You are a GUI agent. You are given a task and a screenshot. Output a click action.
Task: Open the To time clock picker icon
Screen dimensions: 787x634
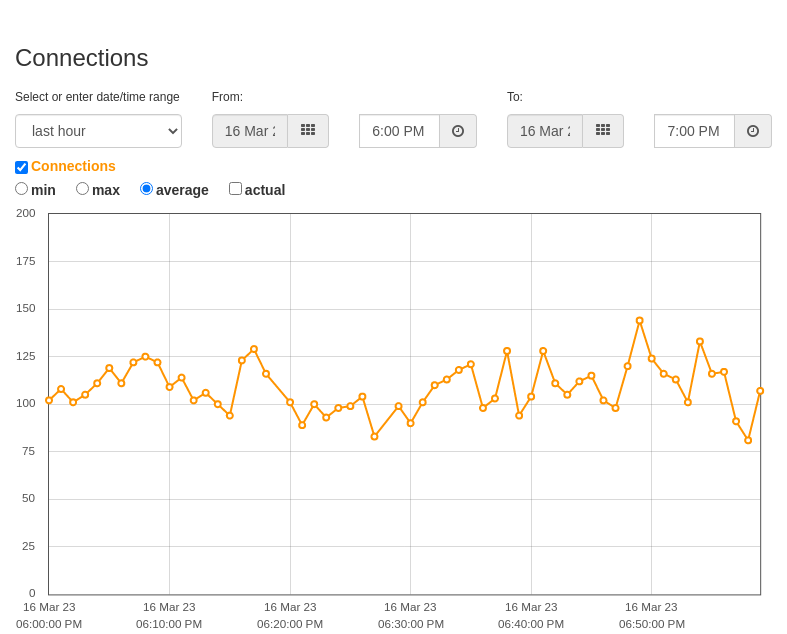[x=753, y=131]
